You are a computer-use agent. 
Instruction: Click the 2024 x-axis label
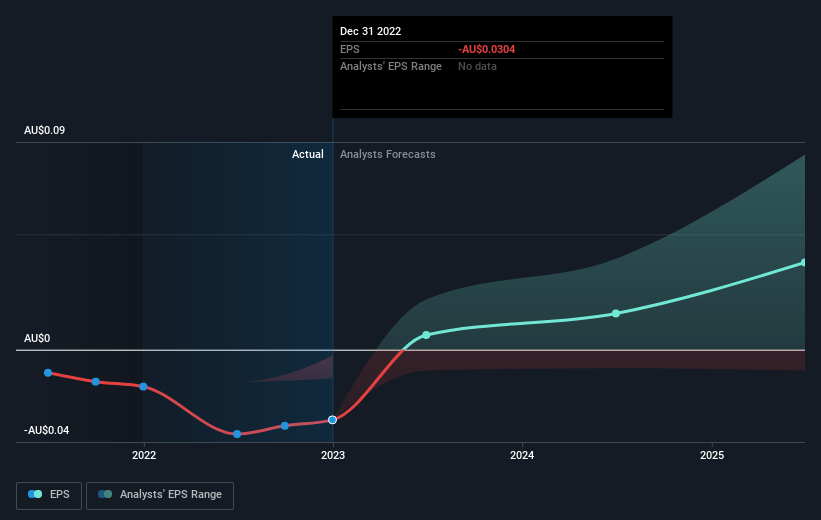(x=522, y=455)
